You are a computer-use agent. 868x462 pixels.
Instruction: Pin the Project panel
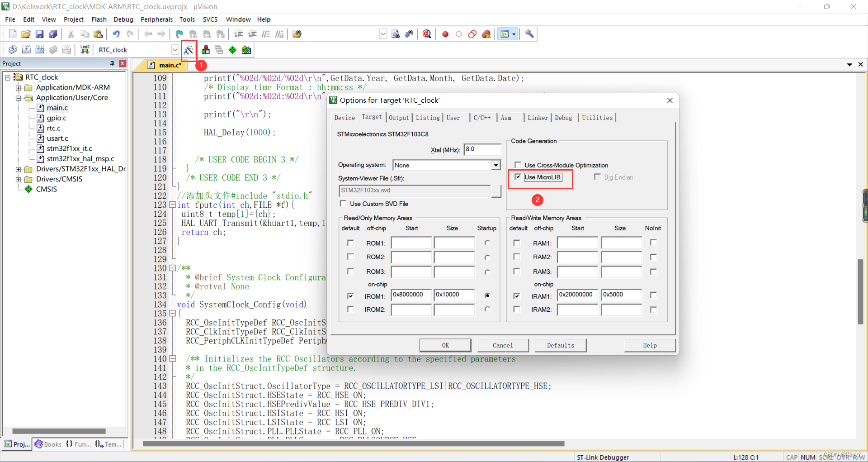[x=112, y=64]
